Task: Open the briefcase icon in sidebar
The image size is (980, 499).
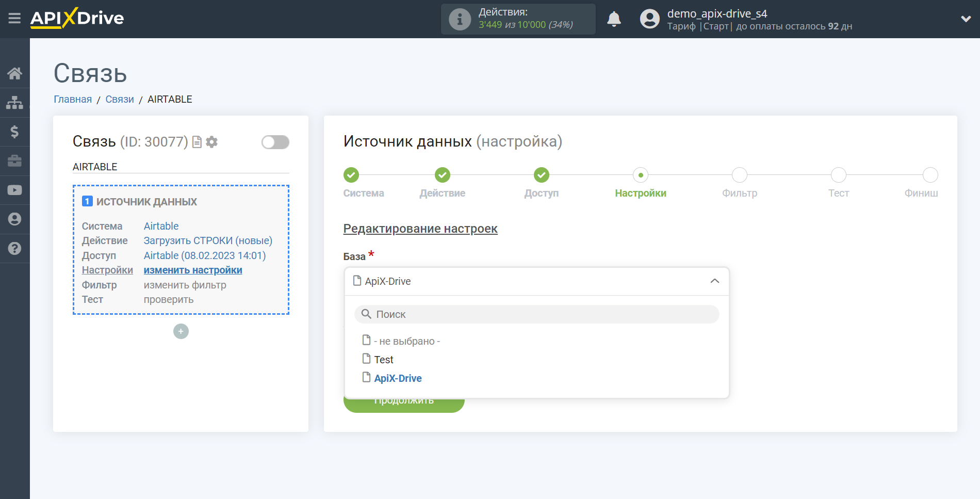Action: (x=14, y=161)
